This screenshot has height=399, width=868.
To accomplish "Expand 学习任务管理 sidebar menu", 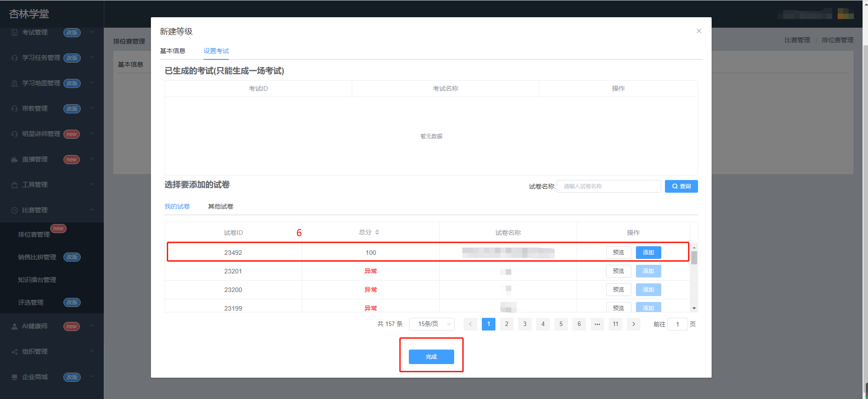I will point(52,58).
